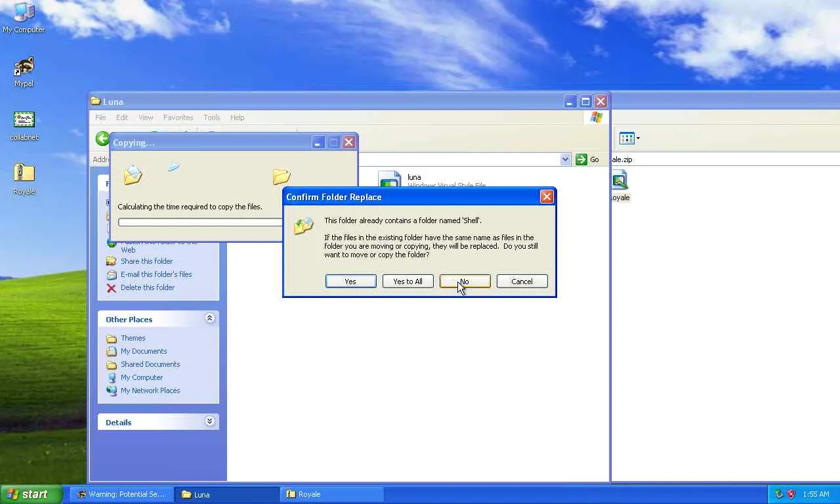This screenshot has height=504, width=840.
Task: Click the folder icon in Luna title bar
Action: tap(96, 101)
